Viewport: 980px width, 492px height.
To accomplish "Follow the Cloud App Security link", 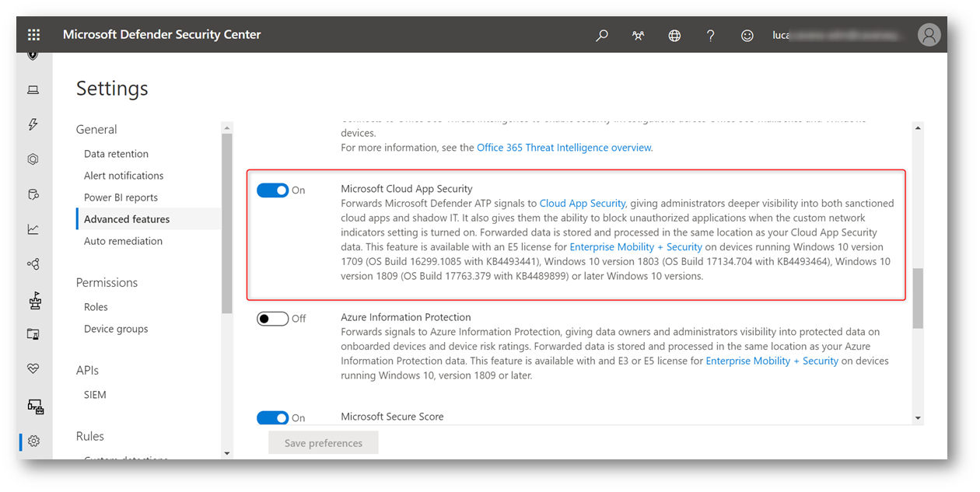I will pyautogui.click(x=583, y=204).
